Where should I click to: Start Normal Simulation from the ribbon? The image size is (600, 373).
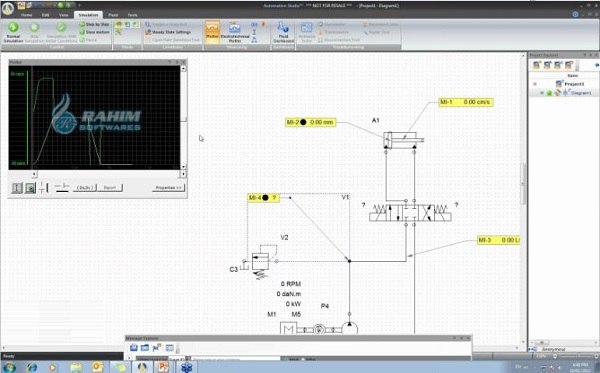coord(13,32)
